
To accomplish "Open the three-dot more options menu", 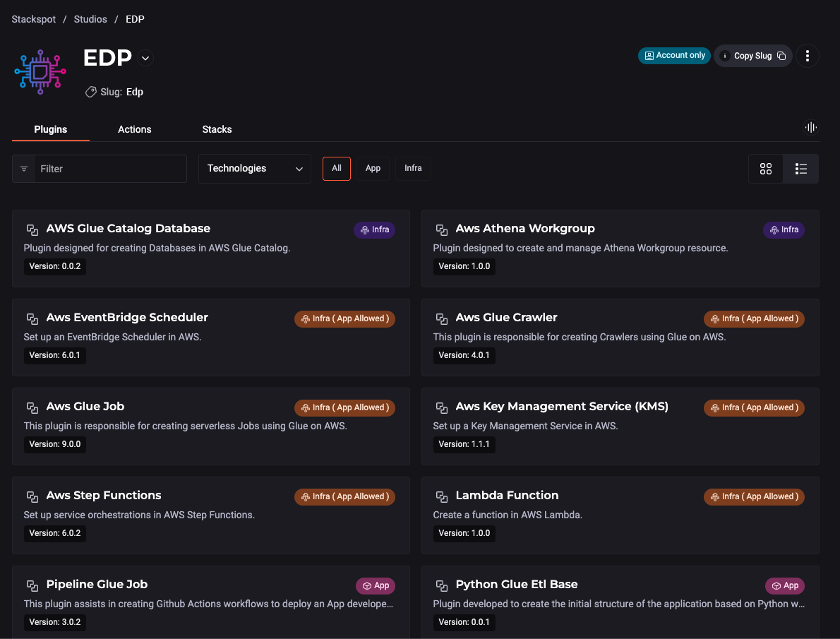I will click(x=807, y=56).
